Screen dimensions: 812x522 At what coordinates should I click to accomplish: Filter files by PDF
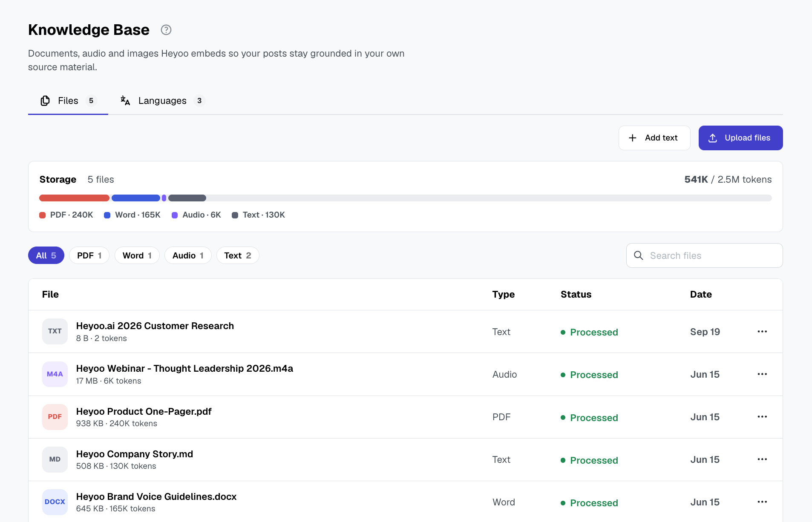pyautogui.click(x=89, y=255)
